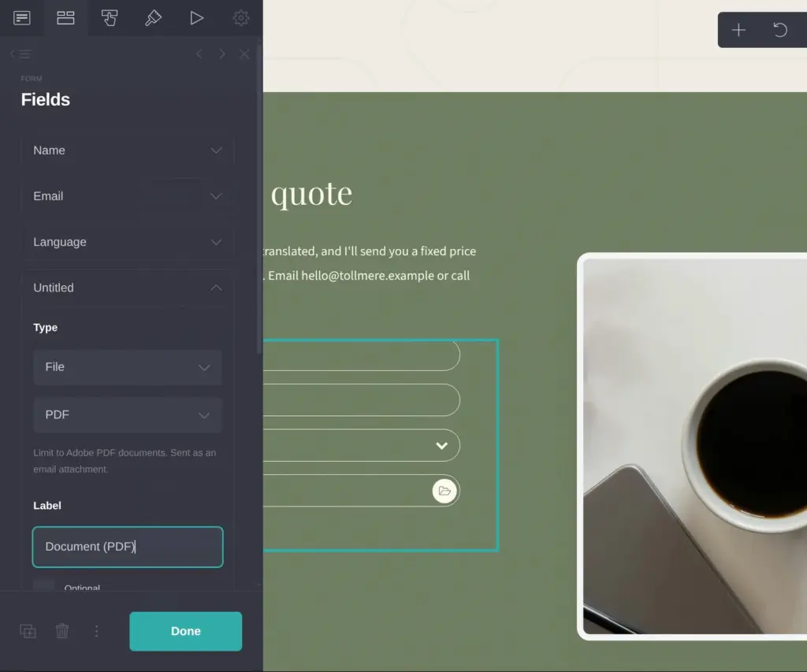Viewport: 807px width, 672px height.
Task: Click the file upload field in canvas form
Action: pyautogui.click(x=361, y=490)
